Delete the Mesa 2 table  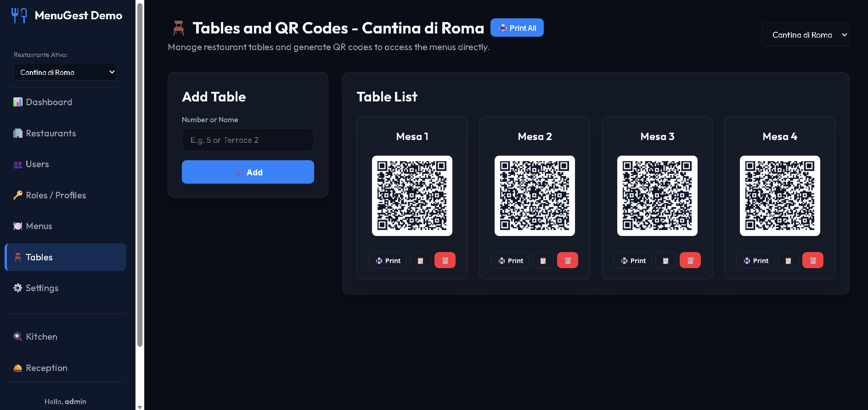click(568, 260)
